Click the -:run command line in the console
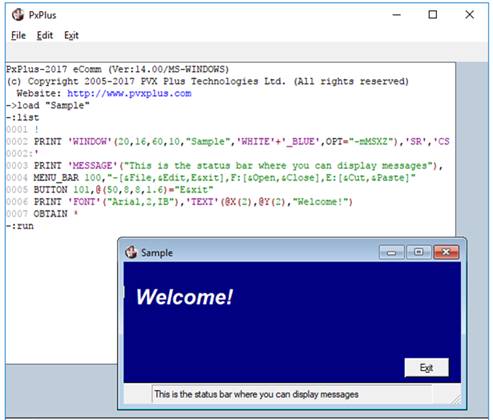 [20, 226]
